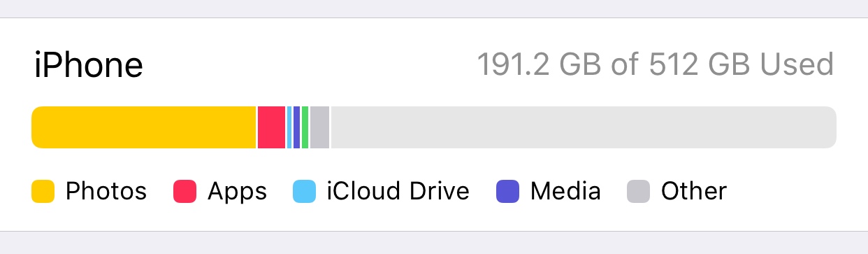Select the Photos legend label
The height and width of the screenshot is (254, 868).
click(106, 192)
